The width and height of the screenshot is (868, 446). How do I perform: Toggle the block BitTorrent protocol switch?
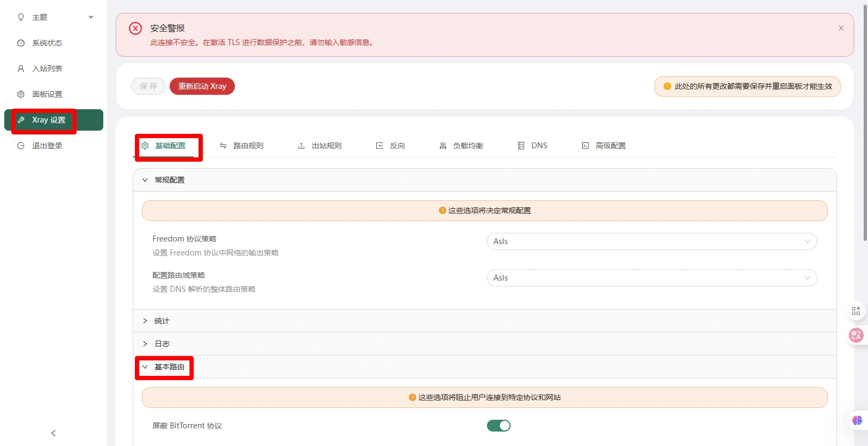point(498,426)
